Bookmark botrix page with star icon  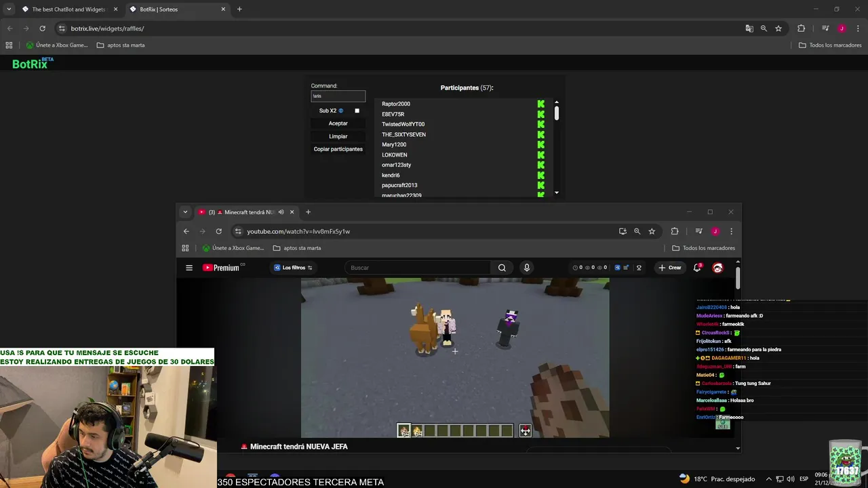[x=778, y=28]
